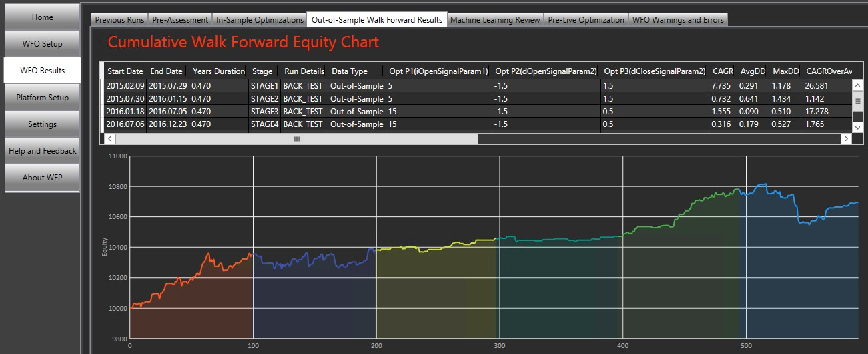Click the table's vertical scroll up arrow
This screenshot has height=354, width=868.
coord(858,85)
